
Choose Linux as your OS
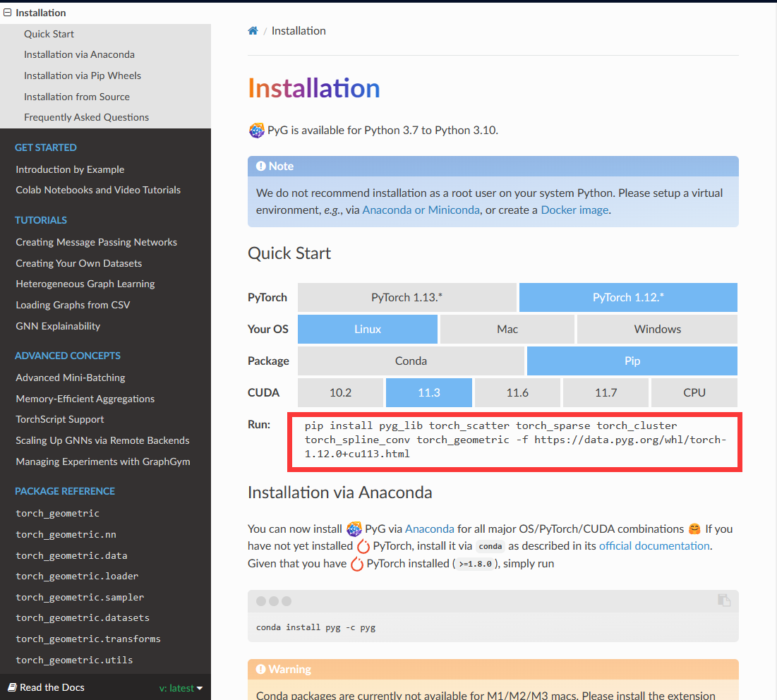[x=368, y=329]
